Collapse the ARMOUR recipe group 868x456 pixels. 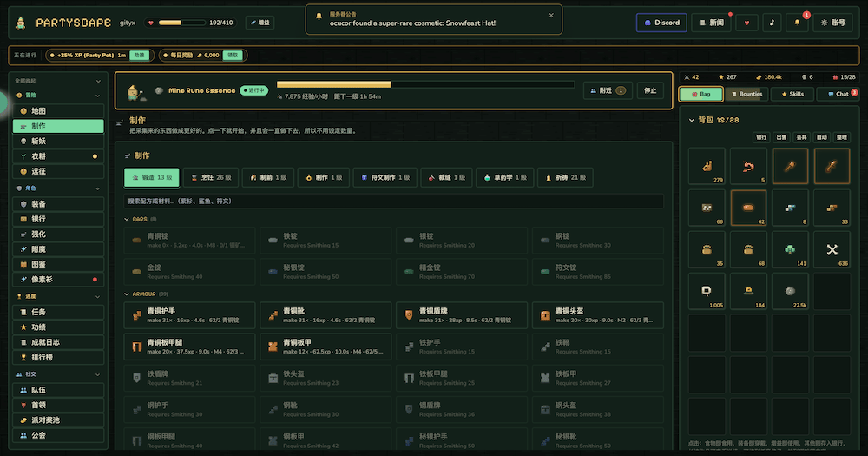pos(146,294)
